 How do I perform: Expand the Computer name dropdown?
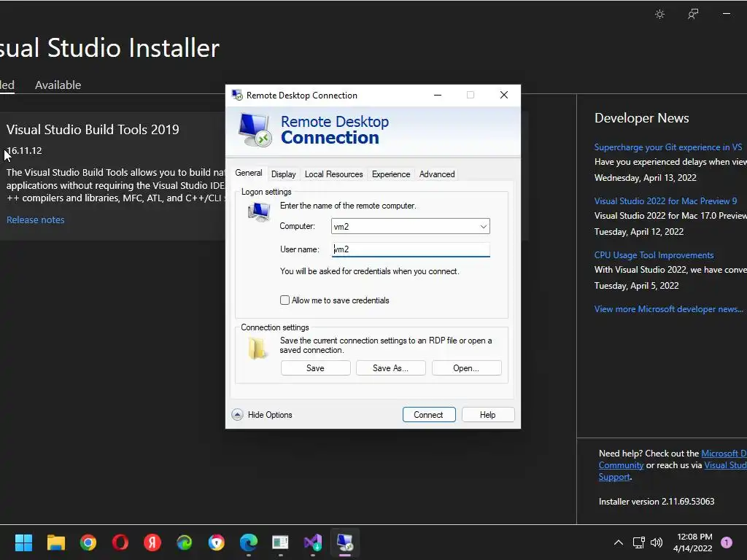[484, 227]
